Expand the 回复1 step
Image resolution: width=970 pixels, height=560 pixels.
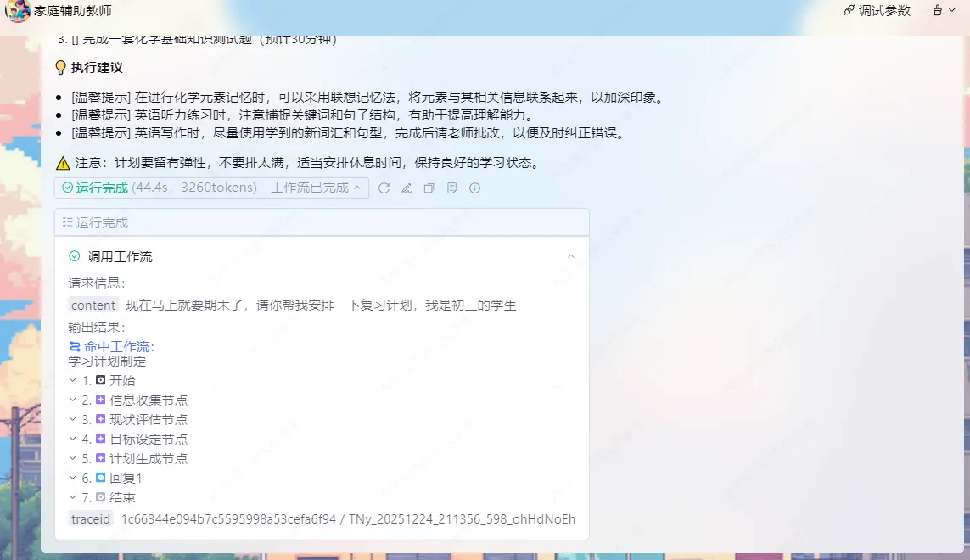point(73,478)
